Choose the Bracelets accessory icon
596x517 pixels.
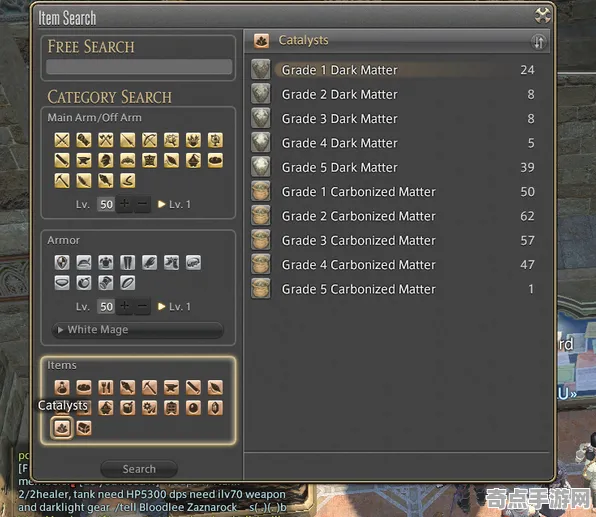click(106, 282)
